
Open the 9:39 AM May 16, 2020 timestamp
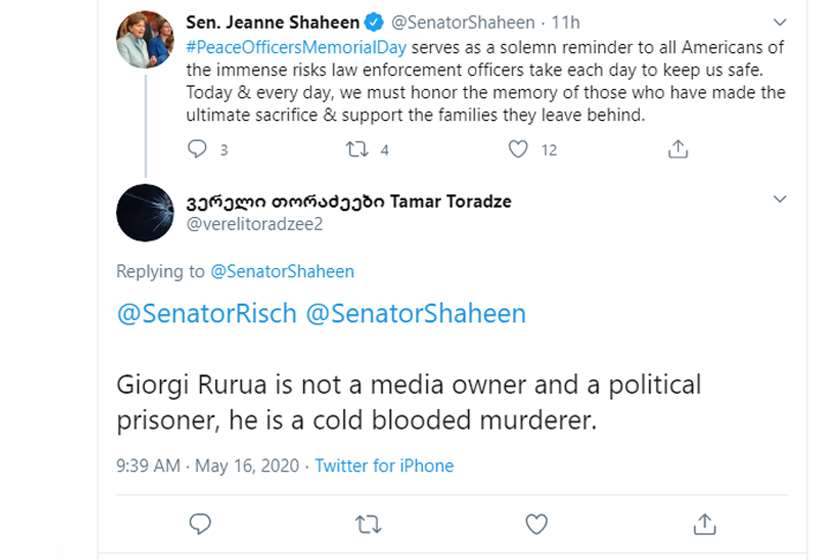207,466
